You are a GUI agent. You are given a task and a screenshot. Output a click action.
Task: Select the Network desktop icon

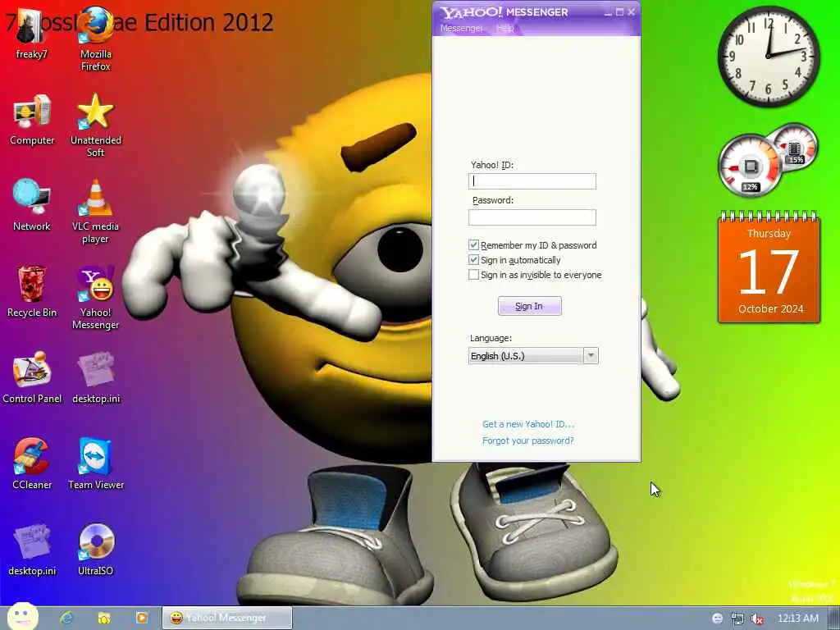32,205
